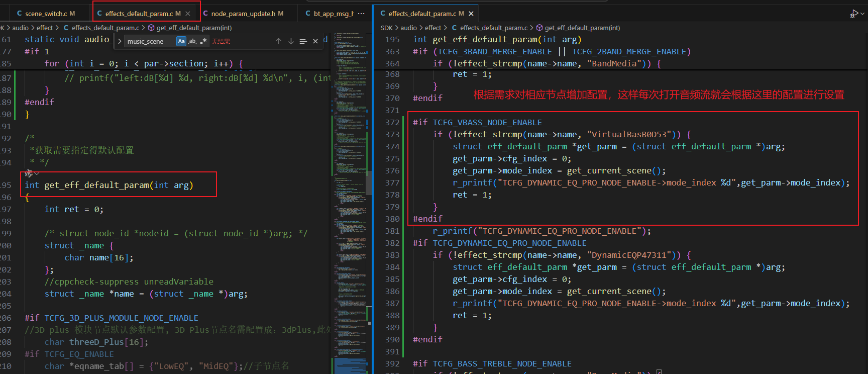Click 'effect' in left pane breadcrumb

click(45, 28)
